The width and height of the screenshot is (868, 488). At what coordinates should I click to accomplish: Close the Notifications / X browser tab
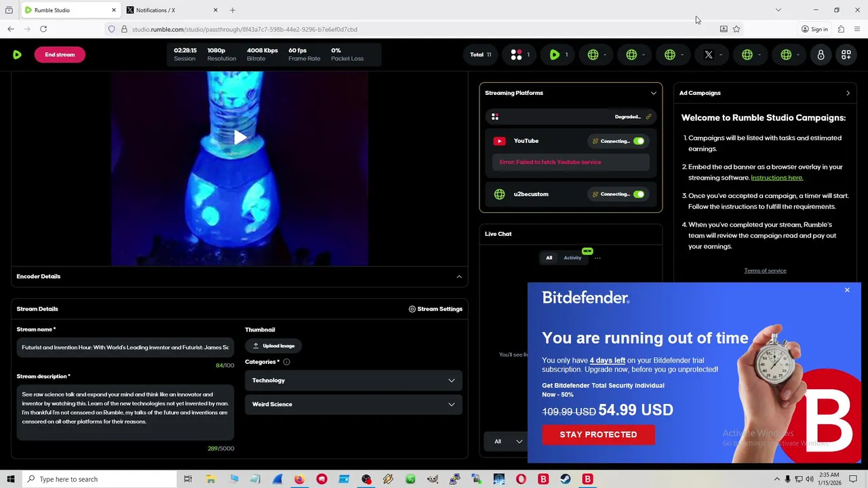[216, 10]
